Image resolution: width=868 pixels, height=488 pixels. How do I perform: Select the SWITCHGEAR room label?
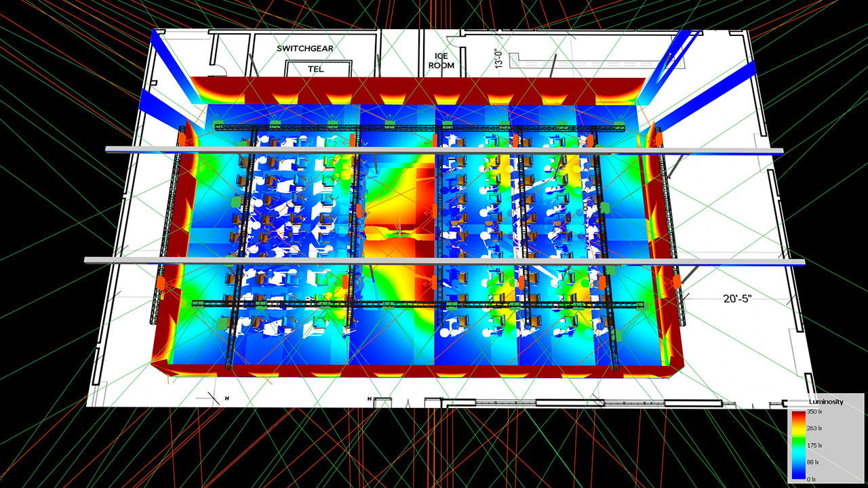point(307,49)
